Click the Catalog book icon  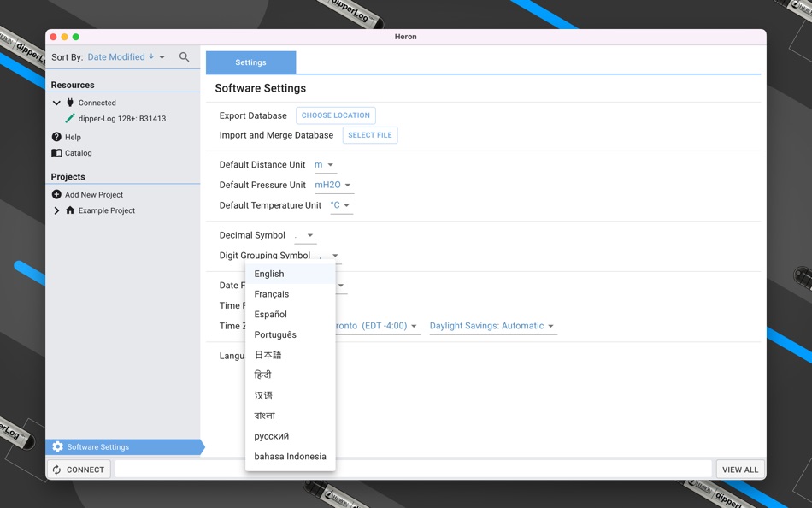[56, 153]
